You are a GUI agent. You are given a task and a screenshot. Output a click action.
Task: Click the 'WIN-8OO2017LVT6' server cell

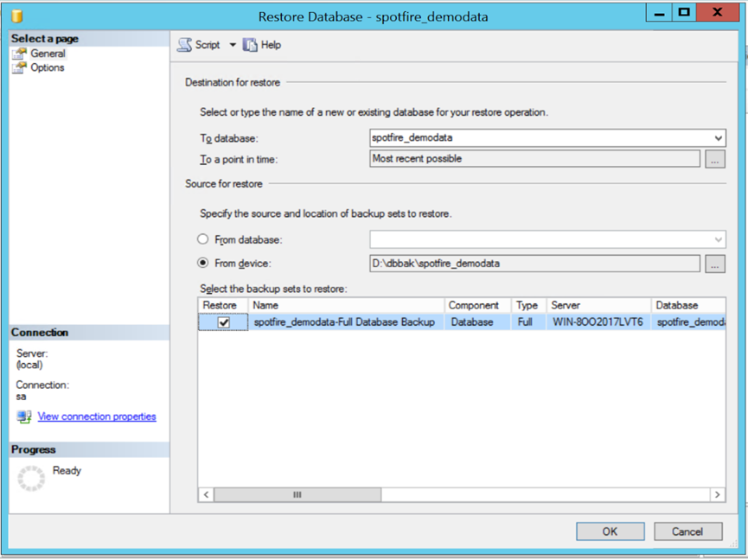pos(598,322)
